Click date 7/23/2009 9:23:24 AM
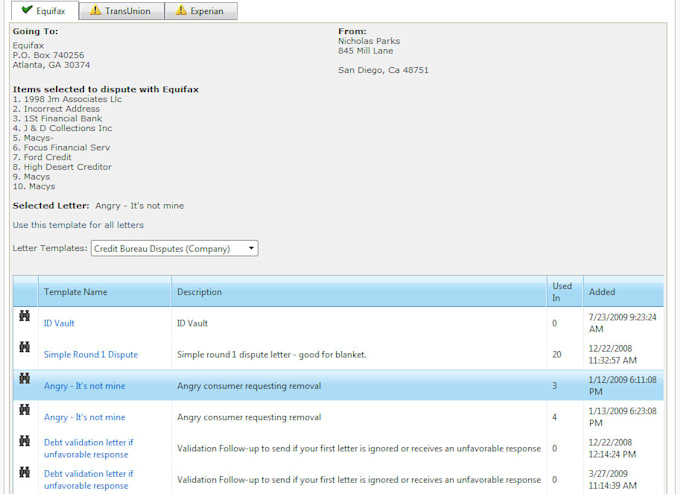Viewport: 680px width, 494px height. 622,323
